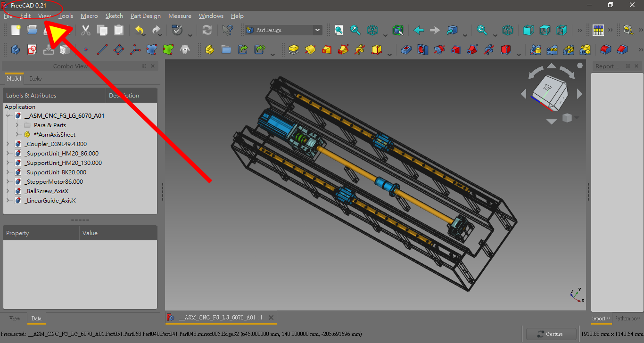Image resolution: width=644 pixels, height=343 pixels.
Task: Activate the Revolution tool
Action: pyautogui.click(x=310, y=49)
